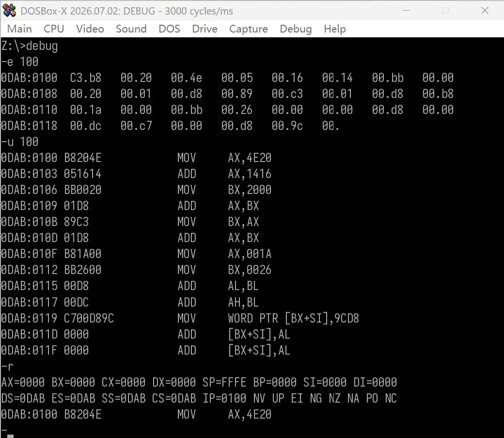The image size is (504, 438).
Task: Click the 'AX,1416' operand text
Action: (x=250, y=174)
